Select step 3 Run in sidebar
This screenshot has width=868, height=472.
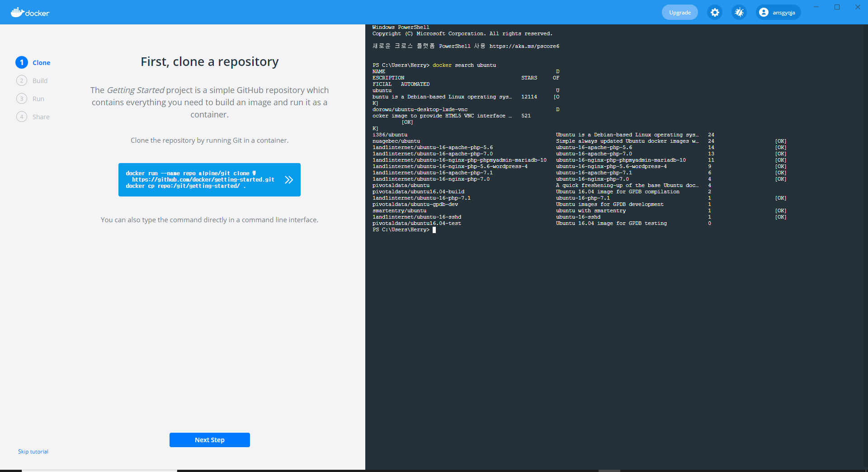coord(30,98)
